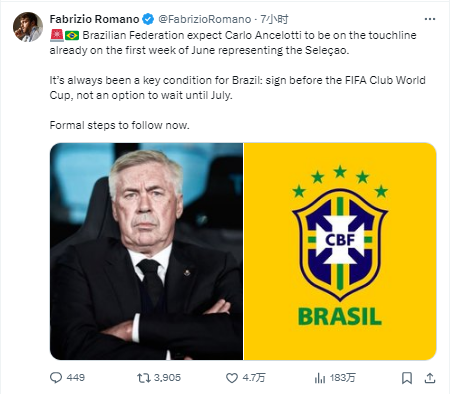Open the reply icon with 449 comments

(x=56, y=378)
